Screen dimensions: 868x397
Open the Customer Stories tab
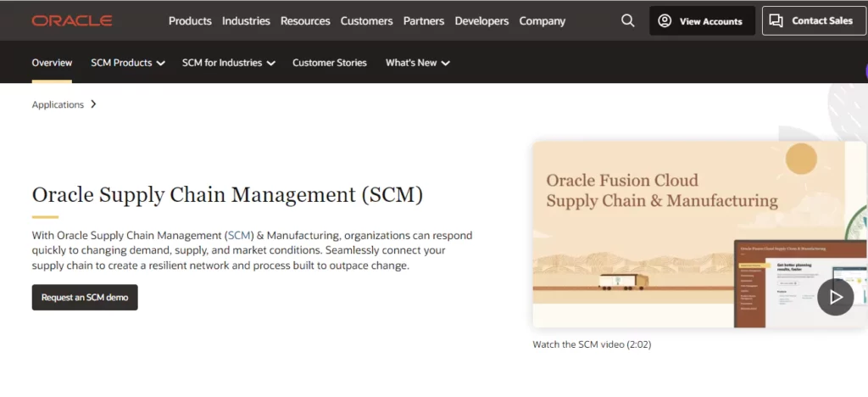pyautogui.click(x=330, y=63)
